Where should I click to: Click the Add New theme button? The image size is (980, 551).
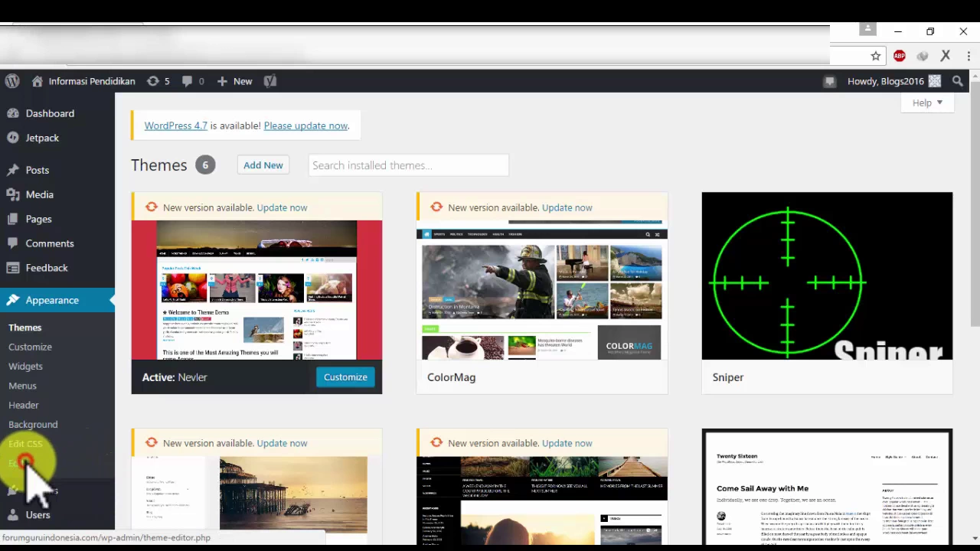click(263, 165)
